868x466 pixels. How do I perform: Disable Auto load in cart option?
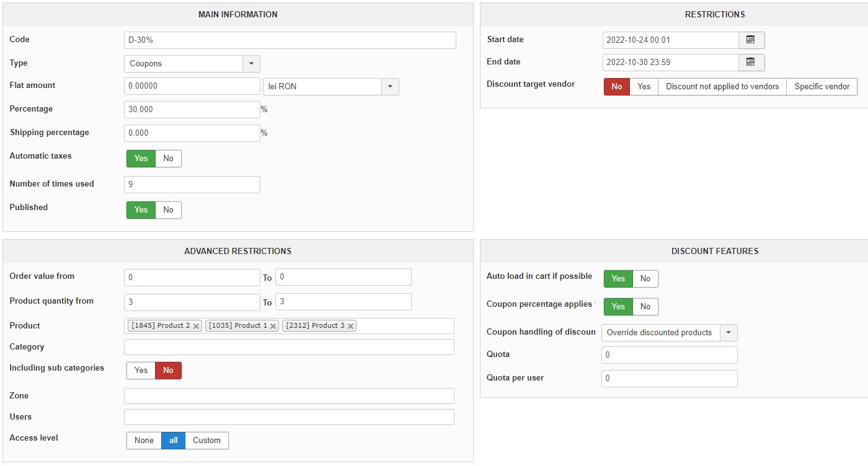coord(645,279)
